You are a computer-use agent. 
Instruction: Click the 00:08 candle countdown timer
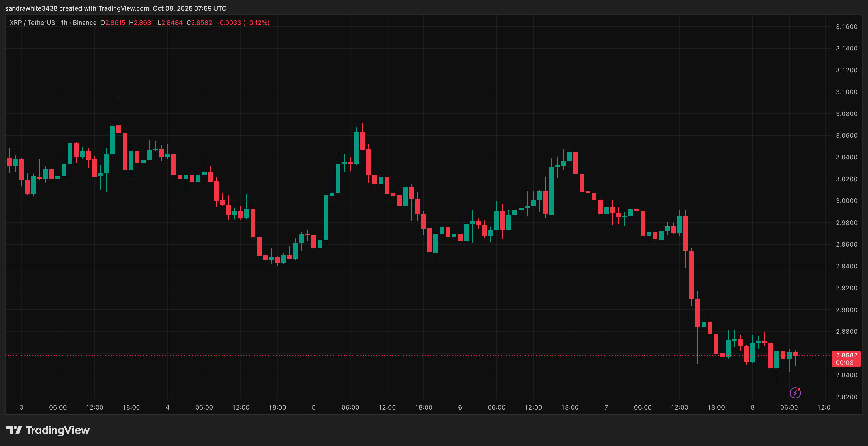click(x=844, y=363)
